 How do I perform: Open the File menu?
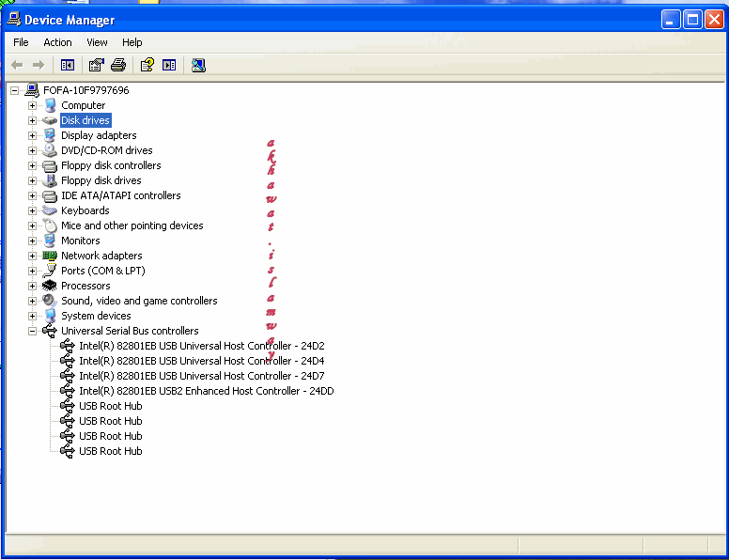pos(21,42)
